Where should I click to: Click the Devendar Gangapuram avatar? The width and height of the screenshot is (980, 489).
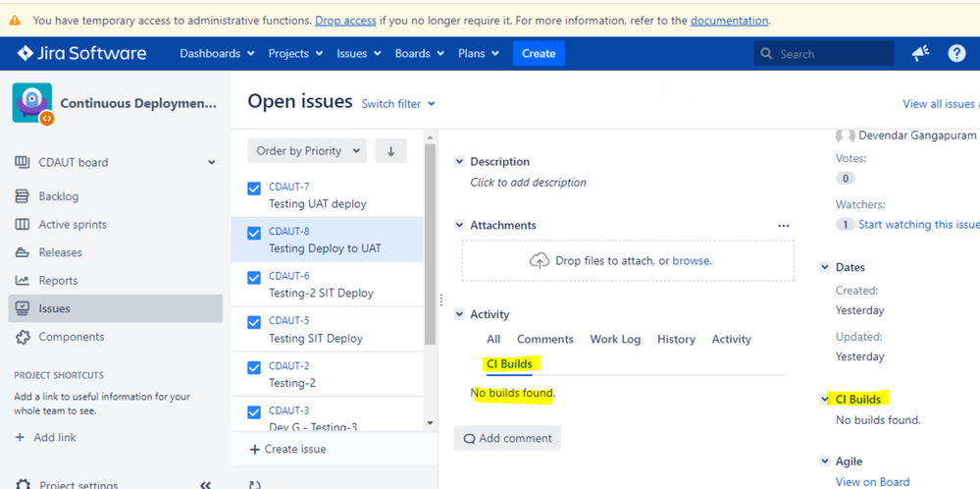pos(845,136)
